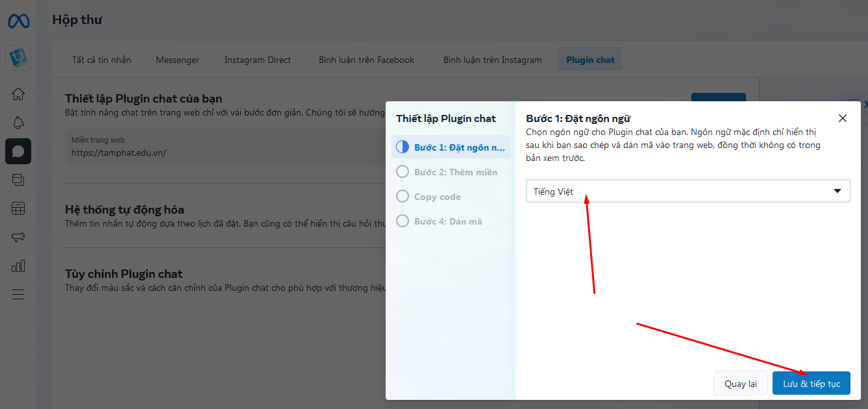Click the Meta logo icon
Viewport: 868px width, 409px height.
click(18, 21)
